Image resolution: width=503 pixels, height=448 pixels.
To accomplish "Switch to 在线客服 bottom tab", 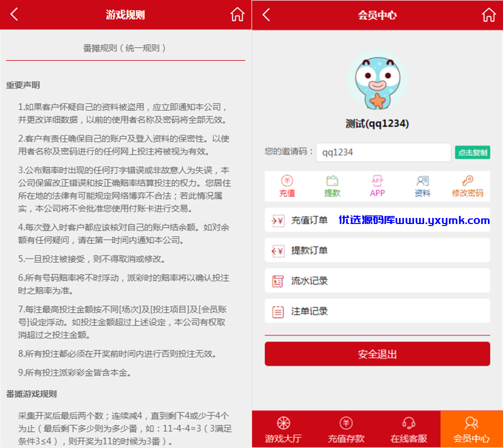I will [x=408, y=429].
